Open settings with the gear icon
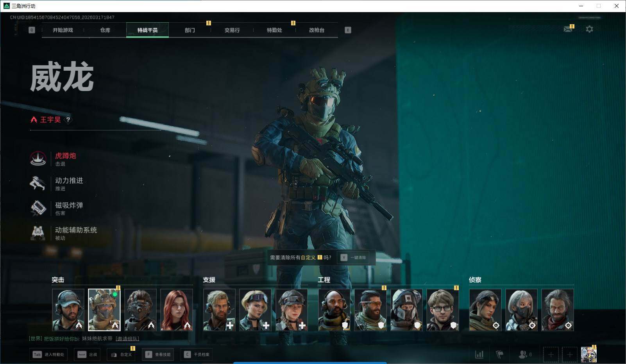The image size is (626, 364). 589,29
